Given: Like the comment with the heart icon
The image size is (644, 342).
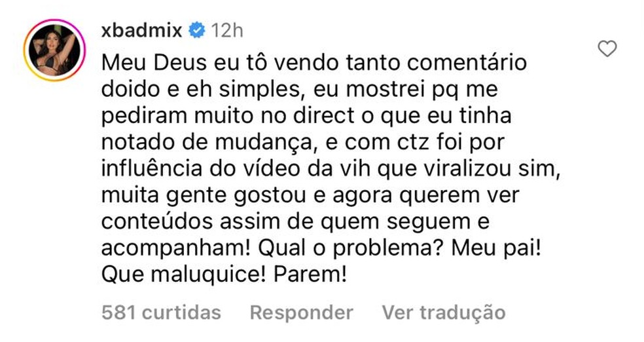Looking at the screenshot, I should click(x=607, y=48).
